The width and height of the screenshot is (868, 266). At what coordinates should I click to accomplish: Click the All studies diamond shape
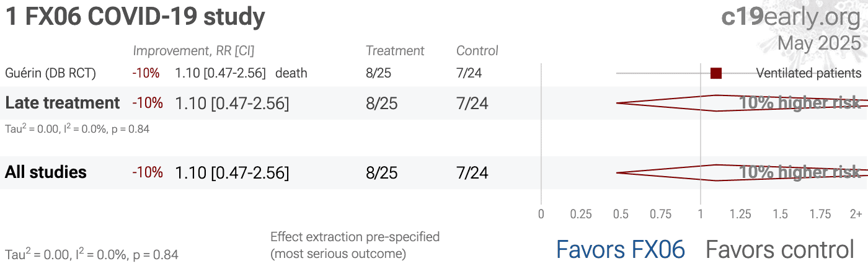click(x=742, y=172)
